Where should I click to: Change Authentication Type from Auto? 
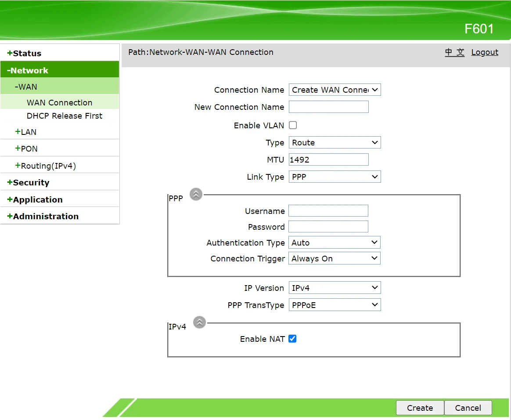(x=335, y=243)
